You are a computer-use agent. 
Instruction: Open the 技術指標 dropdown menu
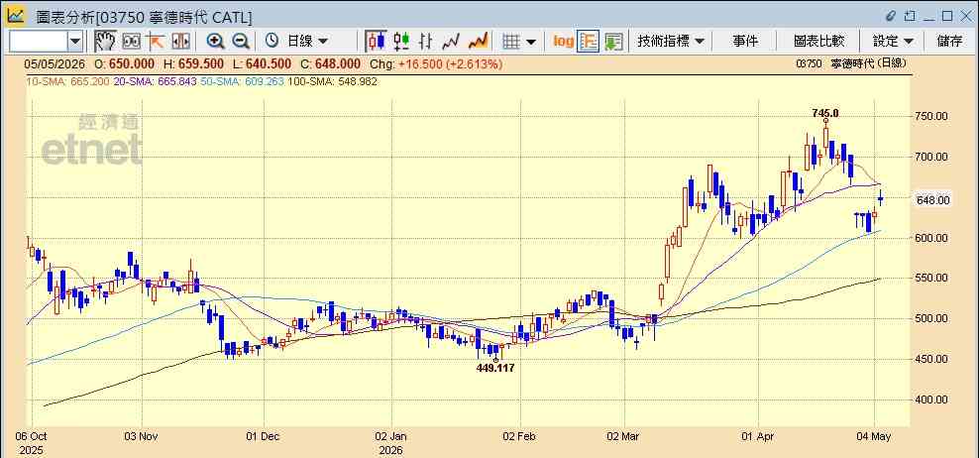[x=671, y=42]
